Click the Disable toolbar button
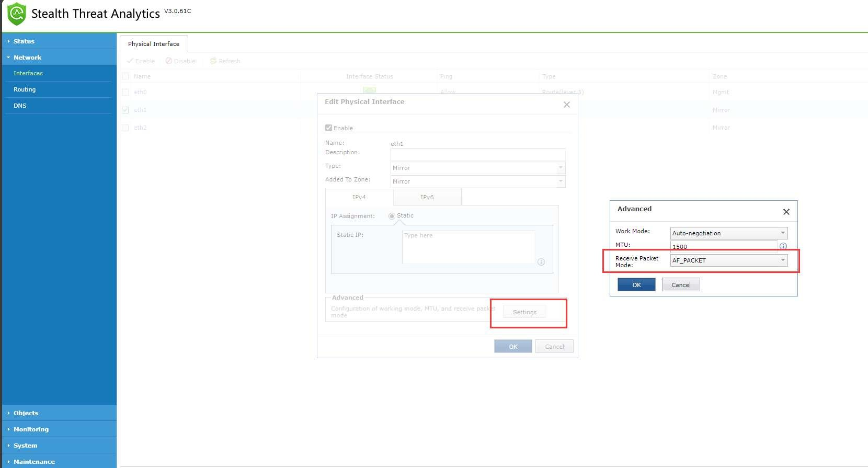The image size is (868, 468). 180,61
